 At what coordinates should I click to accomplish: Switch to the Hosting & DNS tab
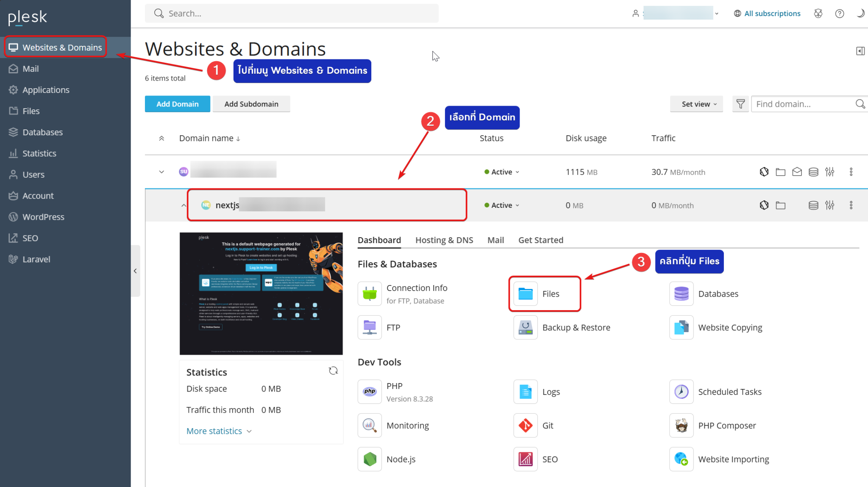click(x=444, y=240)
